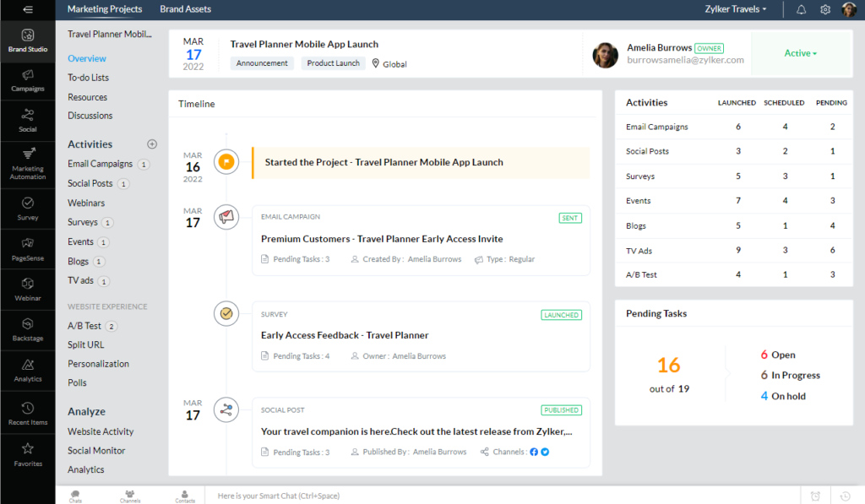
Task: Click the project start flag marker
Action: pos(226,162)
